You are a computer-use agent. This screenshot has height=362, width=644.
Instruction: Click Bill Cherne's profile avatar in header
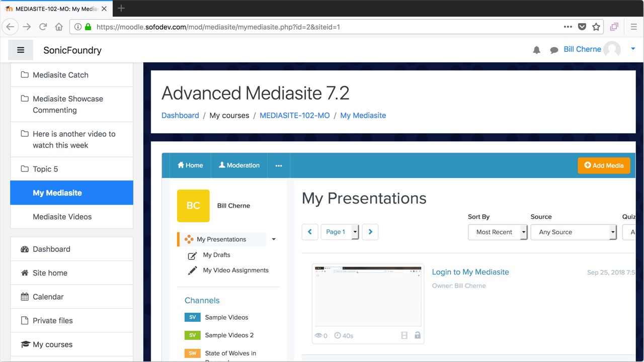[612, 49]
